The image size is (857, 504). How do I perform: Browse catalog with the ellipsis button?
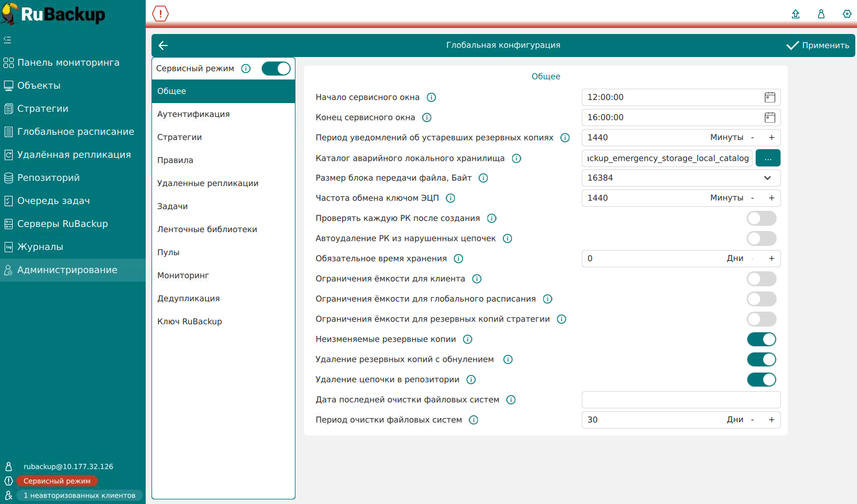(768, 158)
